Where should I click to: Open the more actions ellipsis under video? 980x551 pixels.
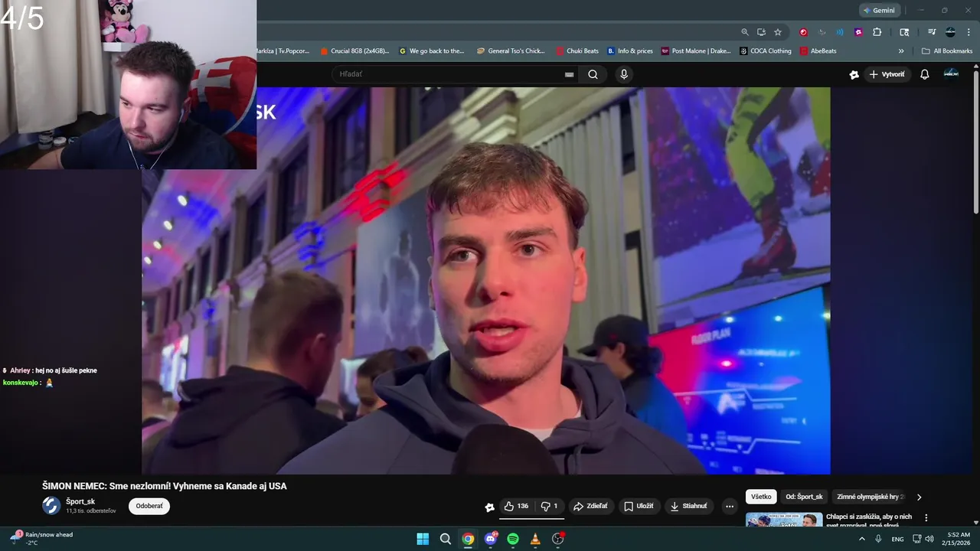(x=730, y=506)
